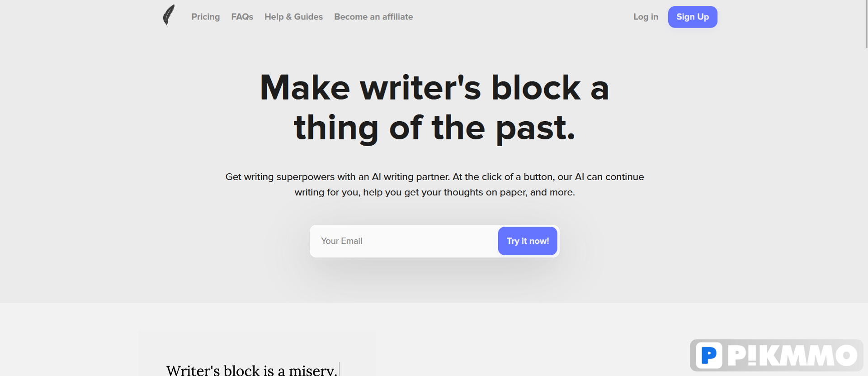868x376 pixels.
Task: Click the Log in link
Action: 646,17
